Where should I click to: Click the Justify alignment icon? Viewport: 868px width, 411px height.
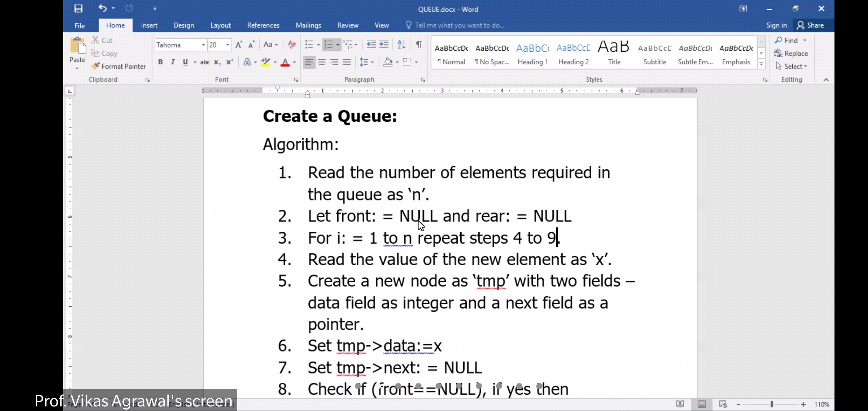pos(346,62)
